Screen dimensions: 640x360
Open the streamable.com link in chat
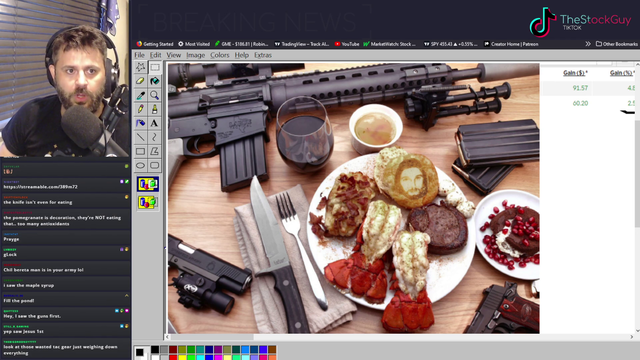point(40,187)
